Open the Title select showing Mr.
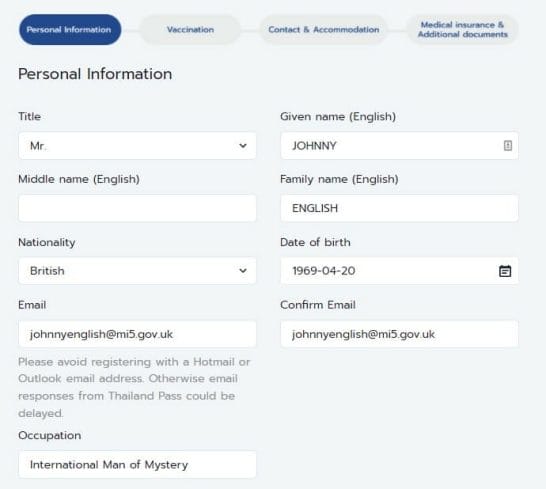Screen dimensions: 546x489 coord(137,146)
